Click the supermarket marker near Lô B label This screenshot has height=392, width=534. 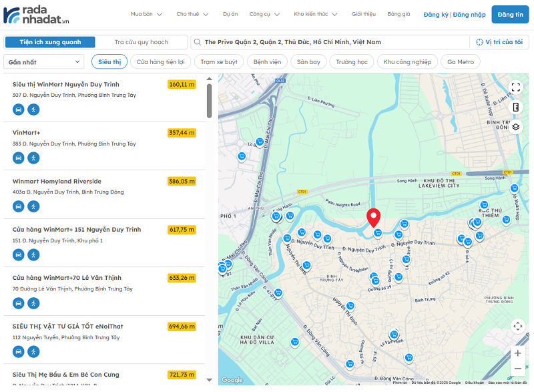[260, 142]
